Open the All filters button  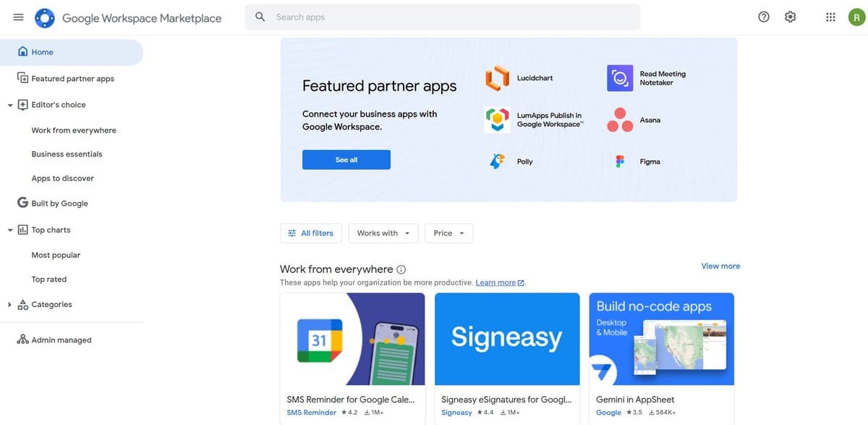pyautogui.click(x=310, y=233)
